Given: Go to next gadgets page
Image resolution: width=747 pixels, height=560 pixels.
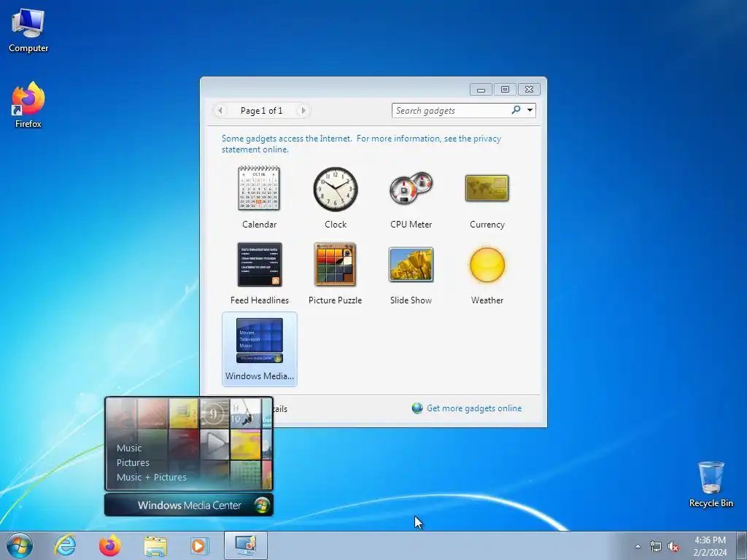Looking at the screenshot, I should [303, 111].
